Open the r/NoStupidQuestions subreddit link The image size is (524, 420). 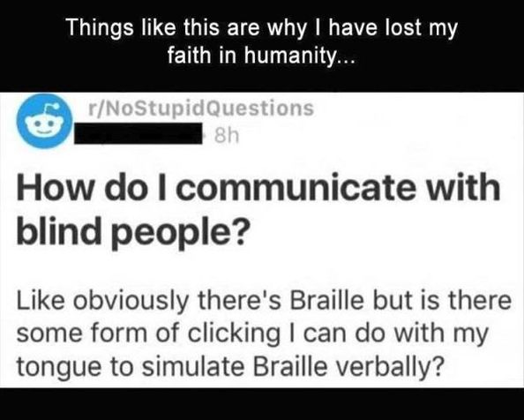200,109
